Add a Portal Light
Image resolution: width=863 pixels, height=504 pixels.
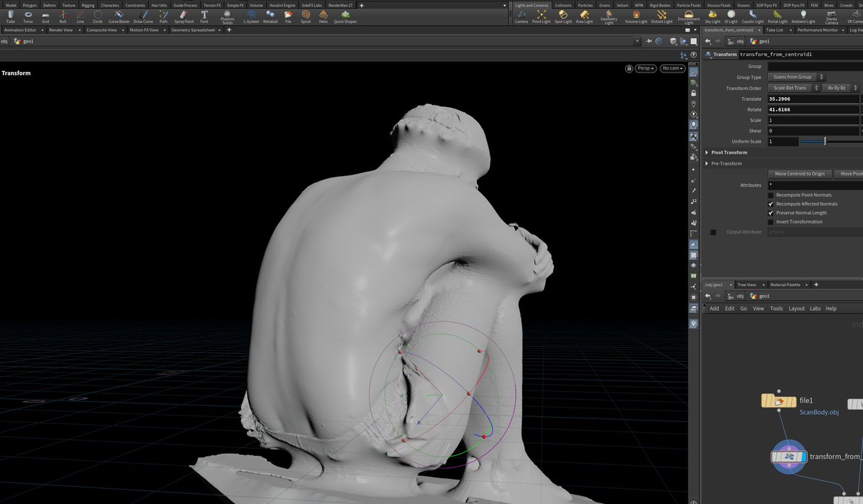[x=778, y=16]
